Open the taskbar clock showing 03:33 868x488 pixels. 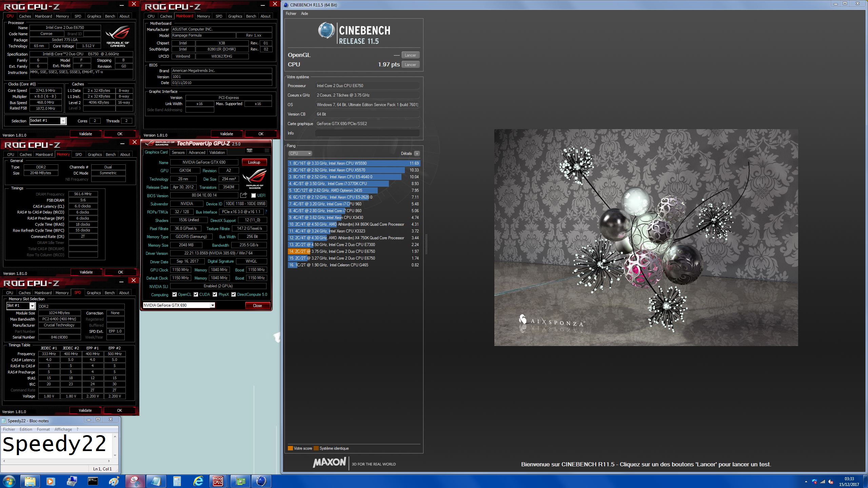click(849, 482)
